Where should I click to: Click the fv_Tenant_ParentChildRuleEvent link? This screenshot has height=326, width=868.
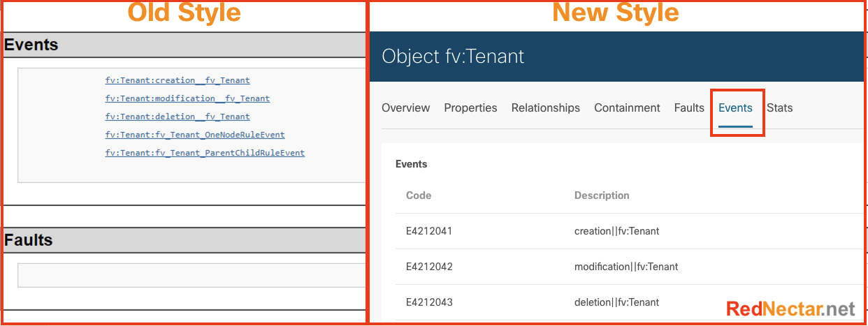point(205,153)
